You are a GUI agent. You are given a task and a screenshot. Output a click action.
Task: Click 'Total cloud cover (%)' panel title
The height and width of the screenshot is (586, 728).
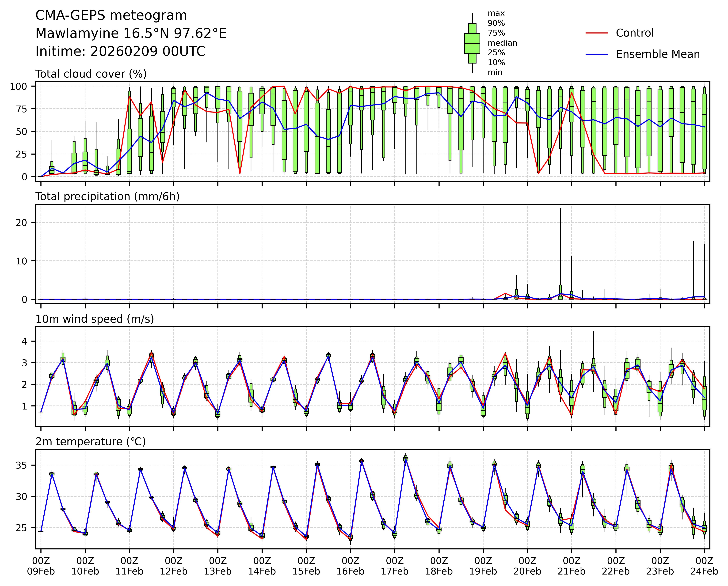[x=91, y=74]
